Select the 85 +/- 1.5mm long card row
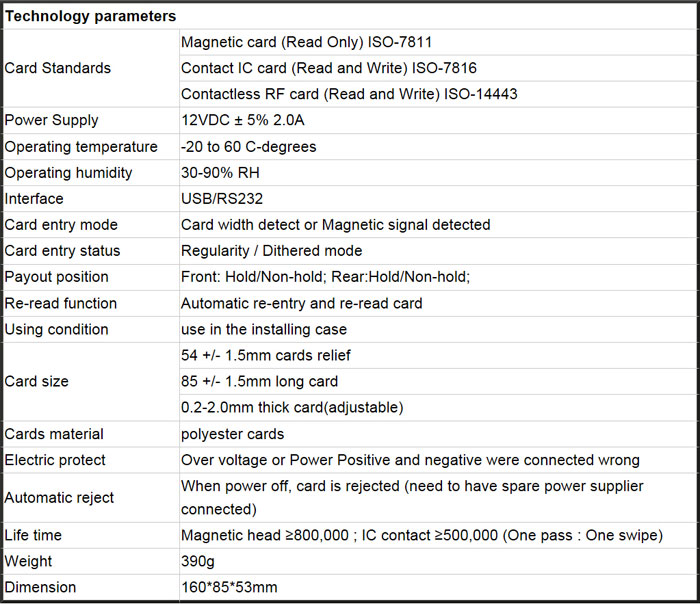Image resolution: width=700 pixels, height=604 pixels. tap(259, 381)
